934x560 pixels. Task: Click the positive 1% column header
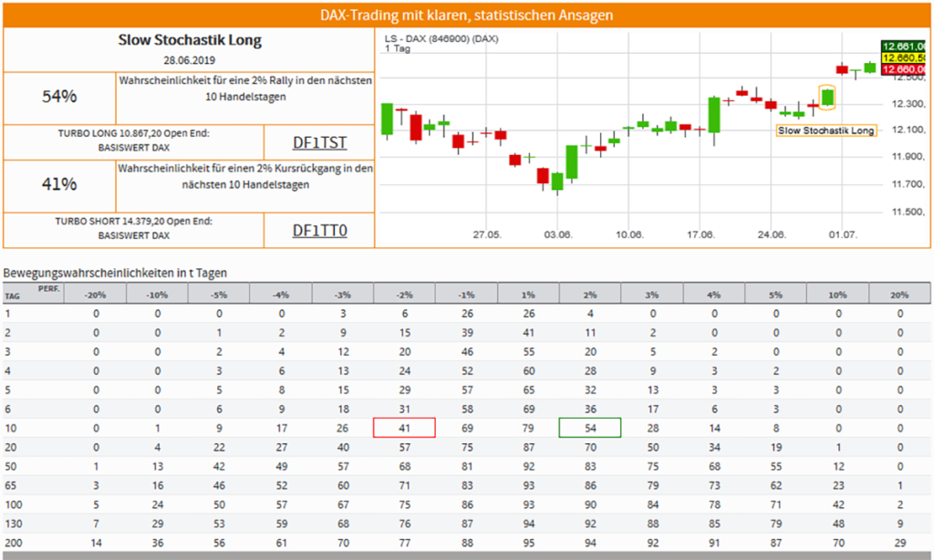pos(528,295)
